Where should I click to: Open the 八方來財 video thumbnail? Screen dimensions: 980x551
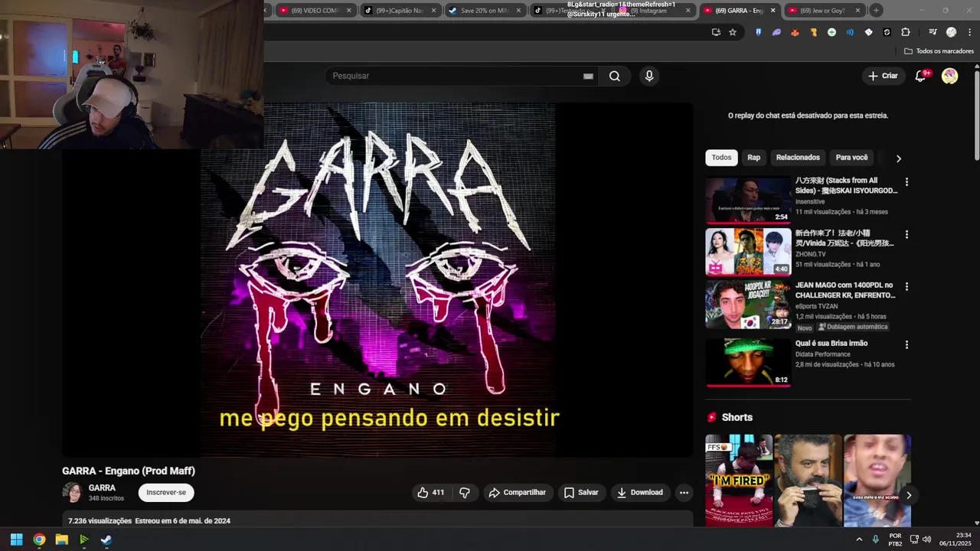point(748,200)
